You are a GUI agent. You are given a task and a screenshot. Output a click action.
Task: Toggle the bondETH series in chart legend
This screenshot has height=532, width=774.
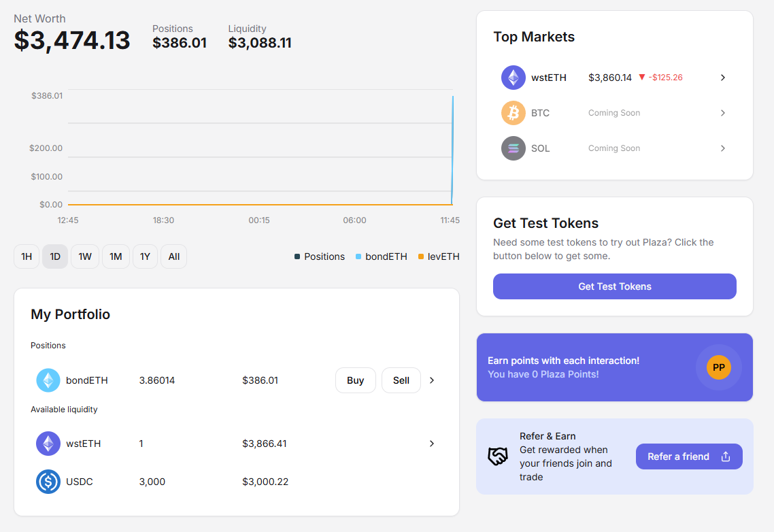[382, 256]
